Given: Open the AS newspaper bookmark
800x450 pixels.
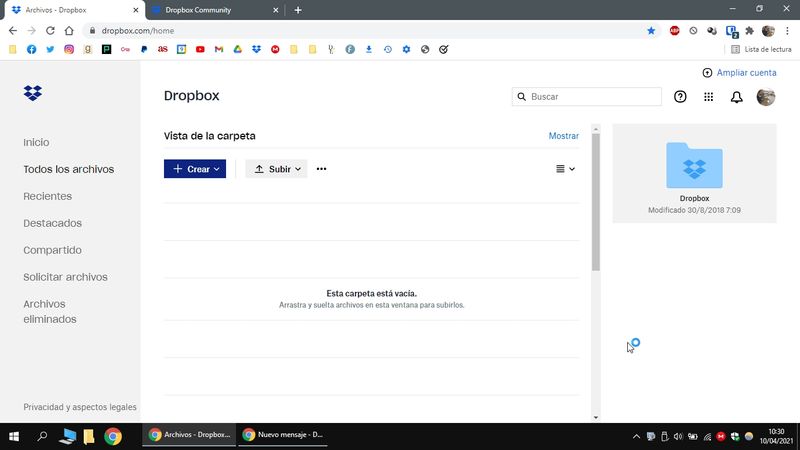Looking at the screenshot, I should 163,49.
